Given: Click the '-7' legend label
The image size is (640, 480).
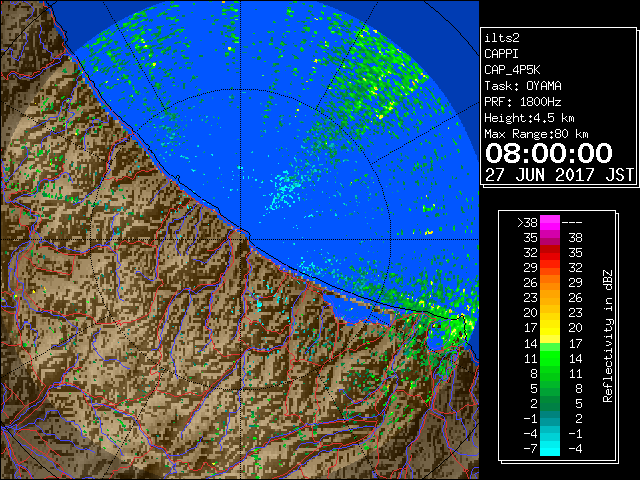Looking at the screenshot, I should [530, 449].
